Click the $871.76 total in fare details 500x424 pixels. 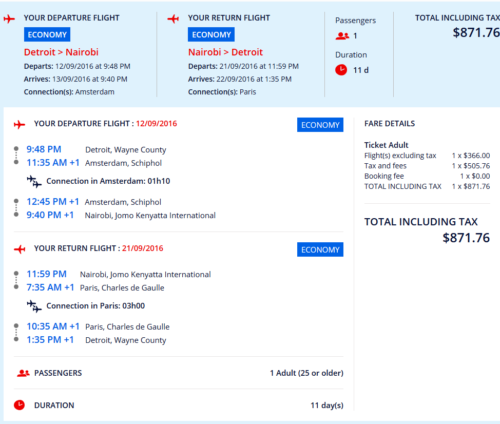[466, 238]
